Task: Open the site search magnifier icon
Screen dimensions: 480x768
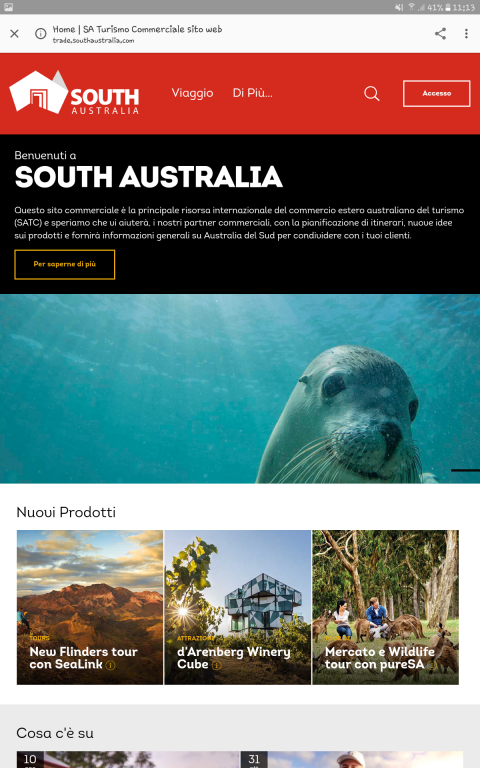Action: click(x=372, y=93)
